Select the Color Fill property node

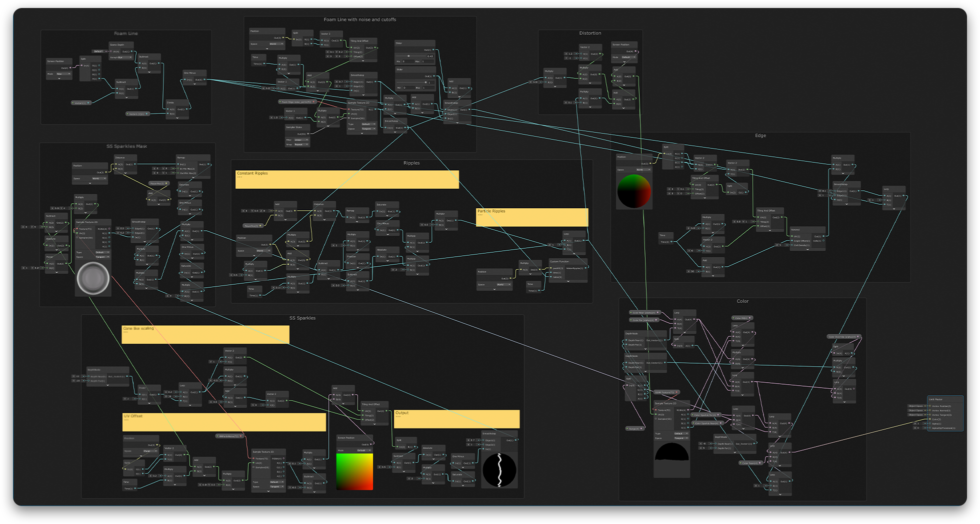(x=742, y=318)
